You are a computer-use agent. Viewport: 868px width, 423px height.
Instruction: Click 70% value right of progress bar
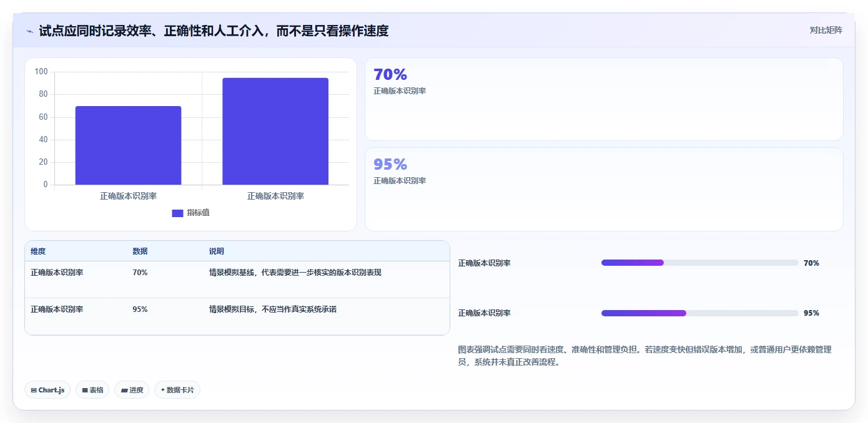pos(811,263)
